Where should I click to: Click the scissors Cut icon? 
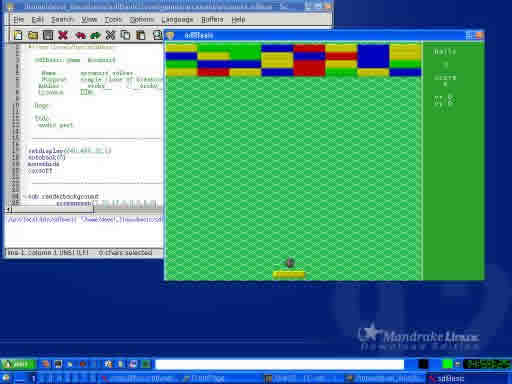click(110, 35)
